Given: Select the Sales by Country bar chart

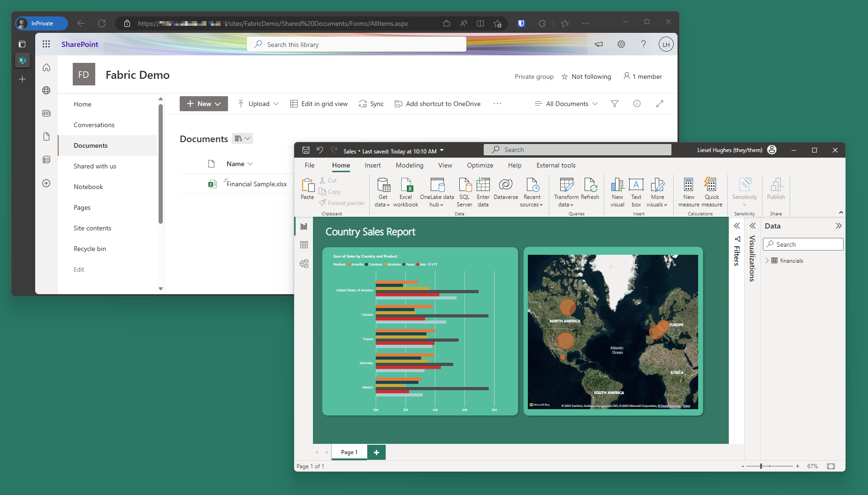Looking at the screenshot, I should [420, 331].
